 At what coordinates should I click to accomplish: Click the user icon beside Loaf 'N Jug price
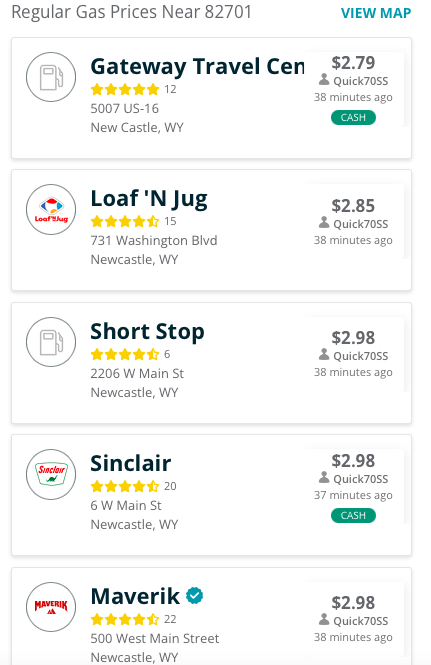(x=324, y=223)
